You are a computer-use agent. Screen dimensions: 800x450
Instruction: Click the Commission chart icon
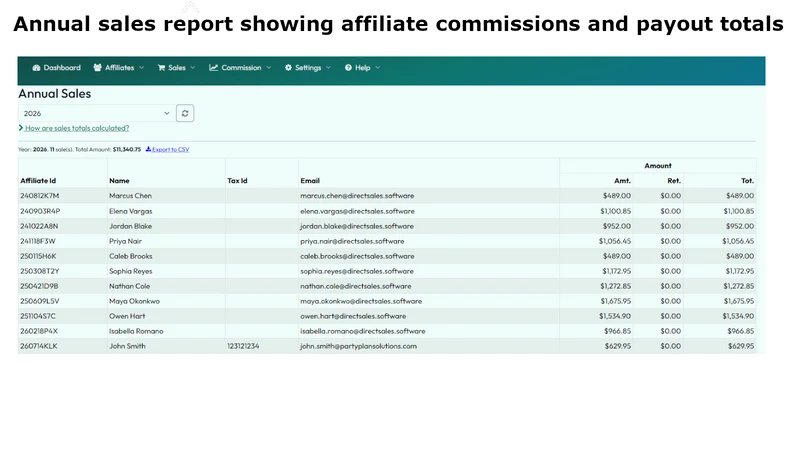click(213, 68)
